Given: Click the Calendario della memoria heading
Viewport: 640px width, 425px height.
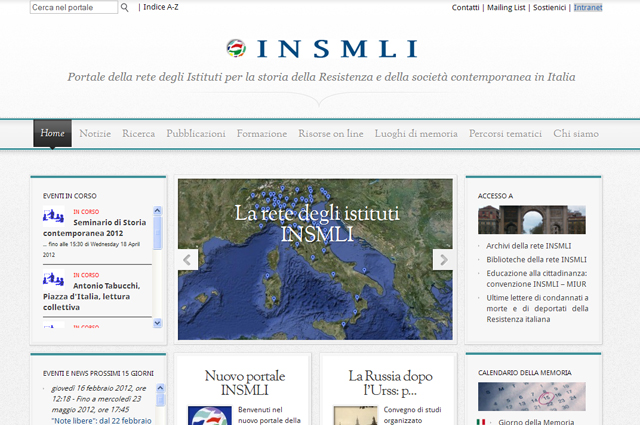Looking at the screenshot, I should (x=524, y=373).
